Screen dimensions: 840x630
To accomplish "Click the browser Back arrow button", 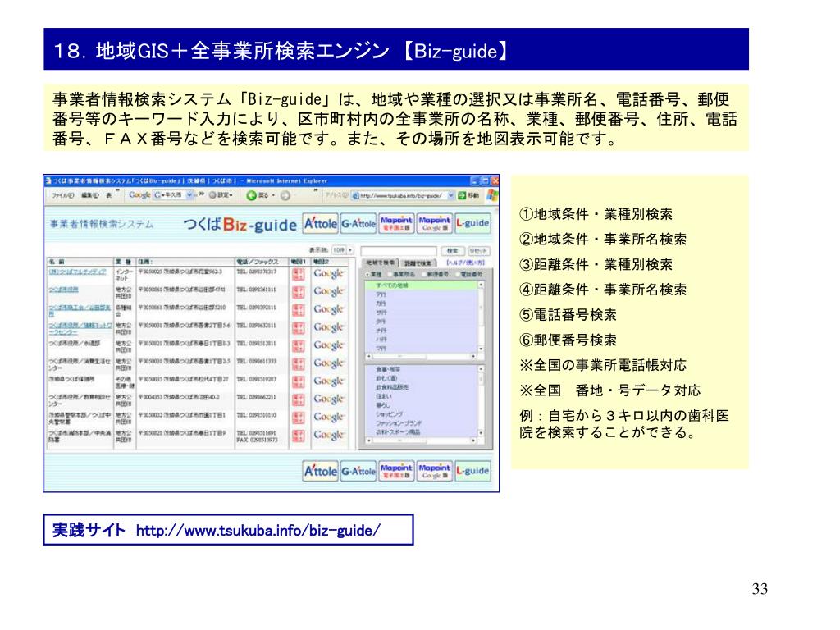I will click(x=251, y=195).
